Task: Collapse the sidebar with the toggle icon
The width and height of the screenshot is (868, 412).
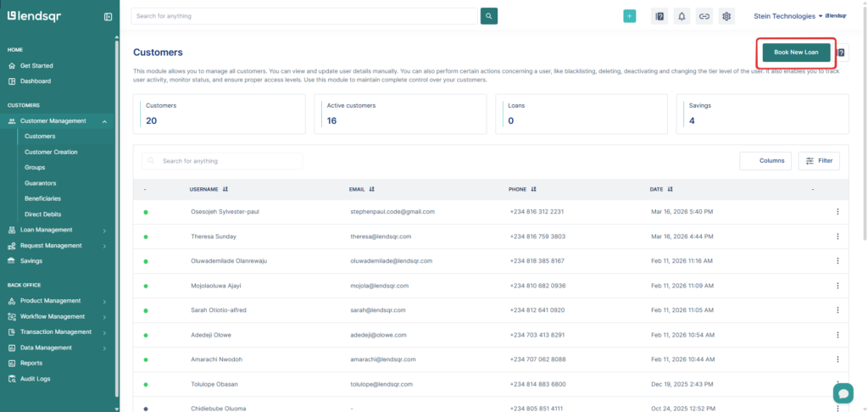Action: coord(108,16)
